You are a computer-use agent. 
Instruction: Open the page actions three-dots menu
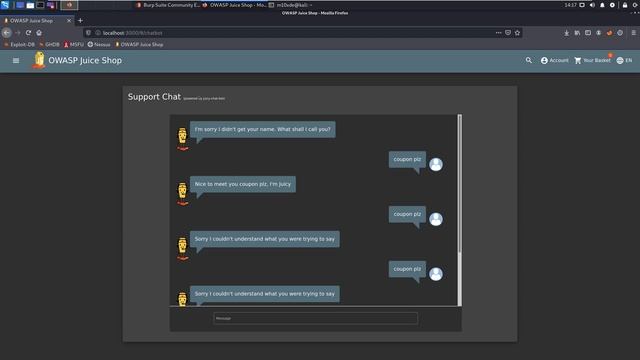click(x=498, y=33)
